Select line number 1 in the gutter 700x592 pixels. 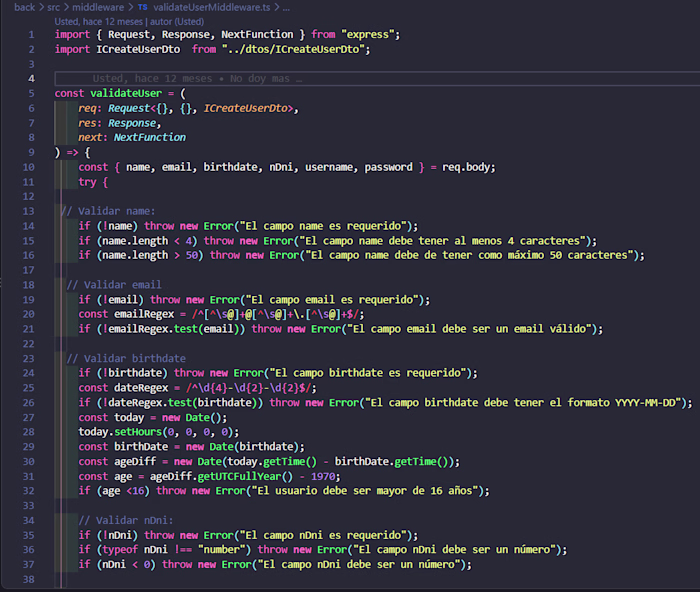31,34
